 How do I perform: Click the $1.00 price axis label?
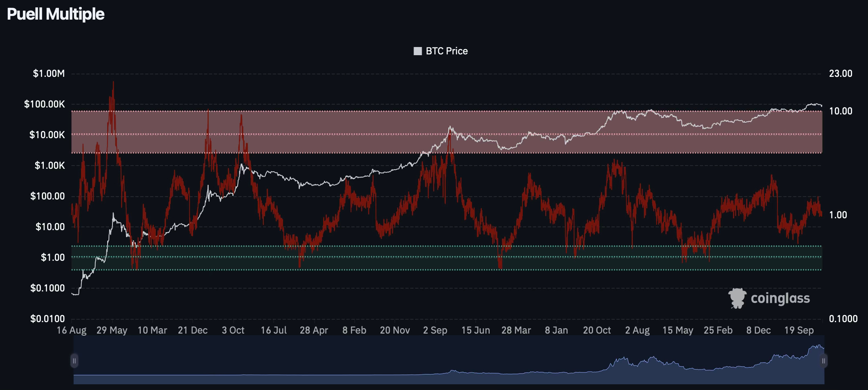(53, 258)
